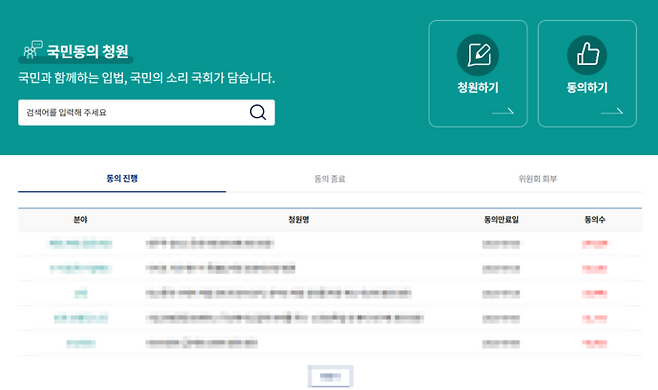Switch to the 위원회 회부 tab
This screenshot has height=390, width=658.
538,179
